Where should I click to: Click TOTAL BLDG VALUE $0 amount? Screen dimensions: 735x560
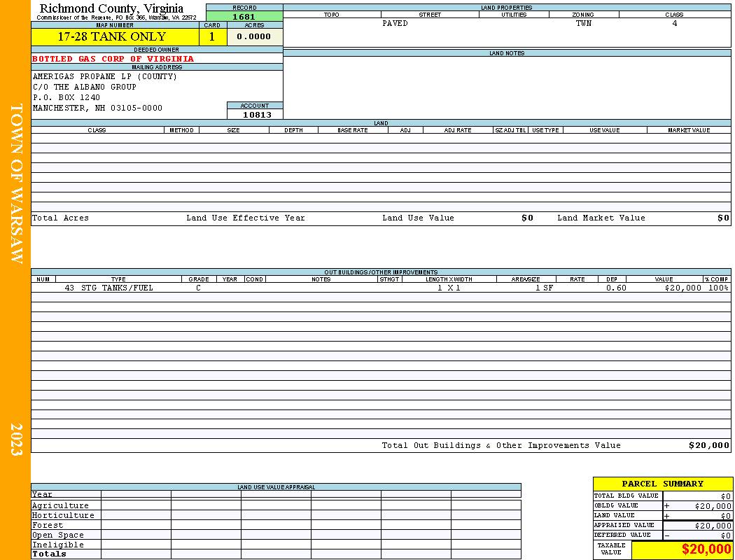726,496
